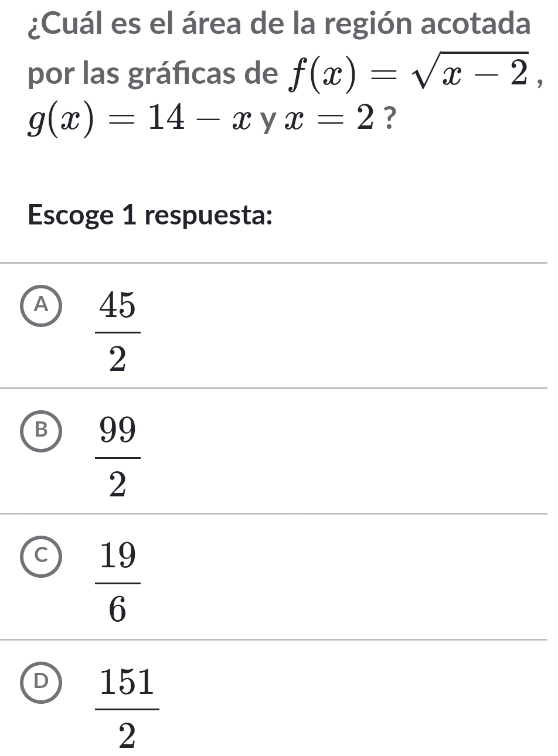The width and height of the screenshot is (558, 756).
Task: Click the denominator 2 under 99
Action: pyautogui.click(x=118, y=485)
